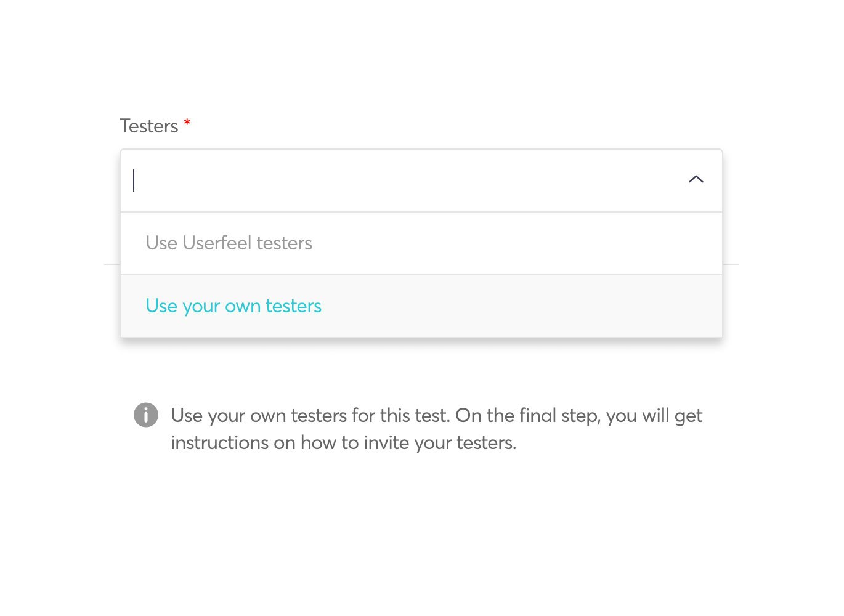Click the red asterisk beside Testers
This screenshot has width=844, height=616.
pos(187,125)
